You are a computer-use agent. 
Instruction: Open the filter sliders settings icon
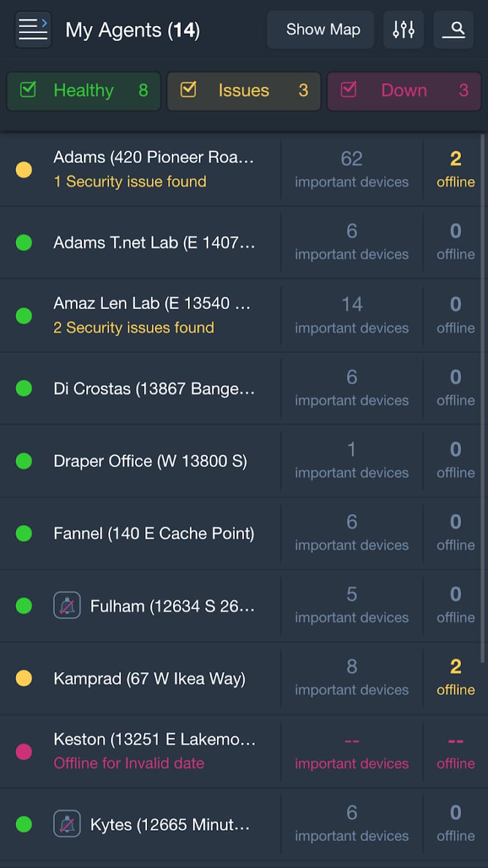404,30
